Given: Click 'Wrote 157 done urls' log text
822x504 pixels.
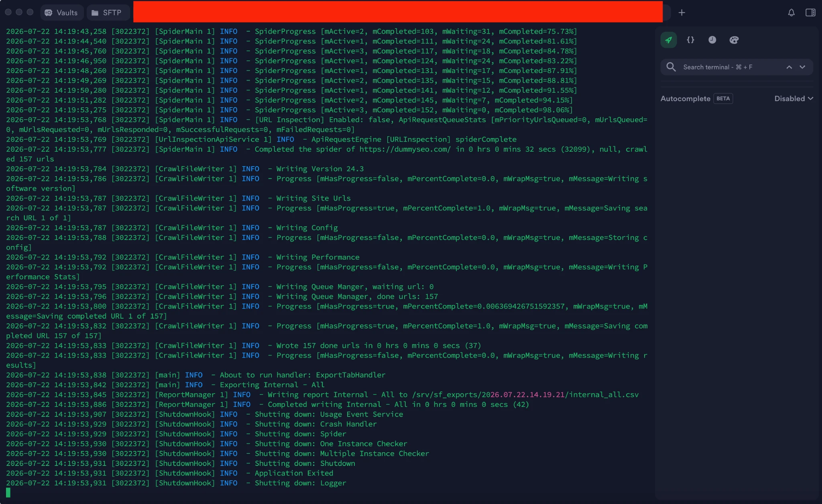Looking at the screenshot, I should coord(318,345).
